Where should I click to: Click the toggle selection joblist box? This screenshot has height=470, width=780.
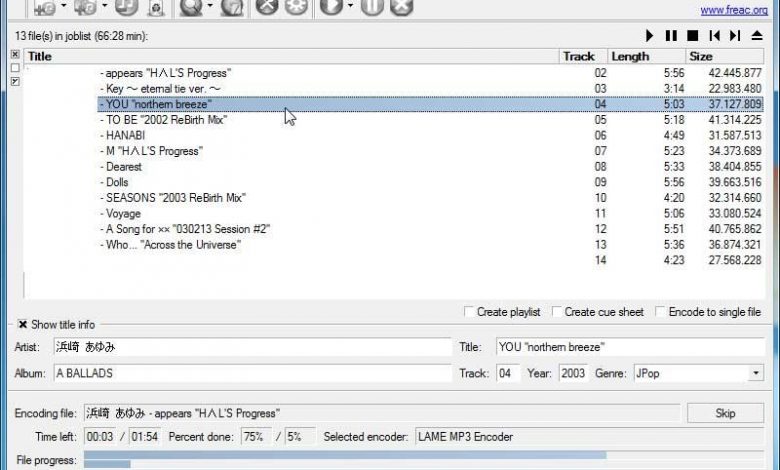[15, 81]
